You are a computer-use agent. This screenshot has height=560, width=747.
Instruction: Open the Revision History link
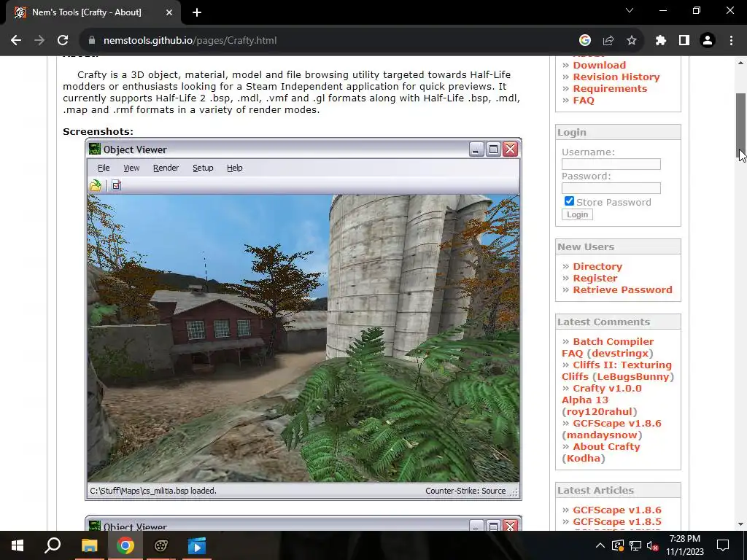[616, 77]
